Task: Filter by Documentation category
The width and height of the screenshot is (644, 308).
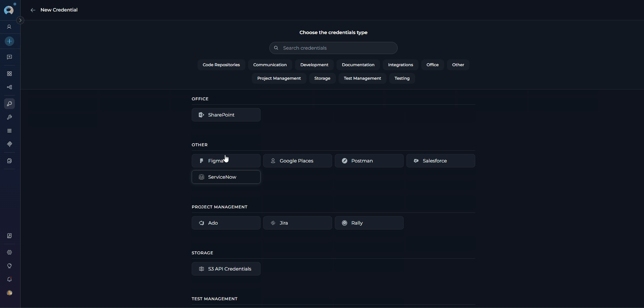Action: coord(358,65)
